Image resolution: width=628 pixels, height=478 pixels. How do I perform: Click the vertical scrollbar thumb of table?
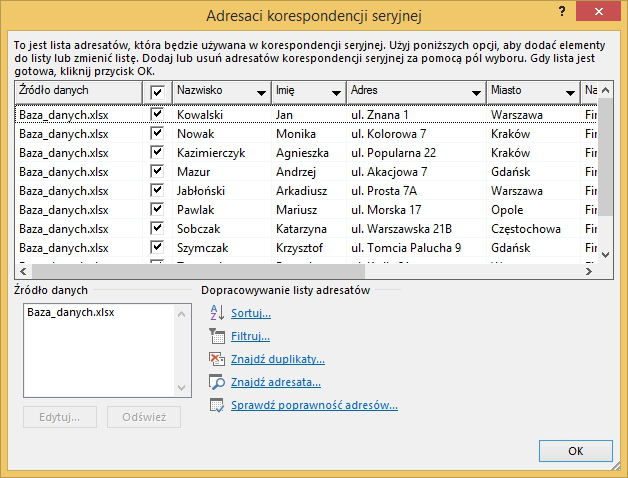606,157
